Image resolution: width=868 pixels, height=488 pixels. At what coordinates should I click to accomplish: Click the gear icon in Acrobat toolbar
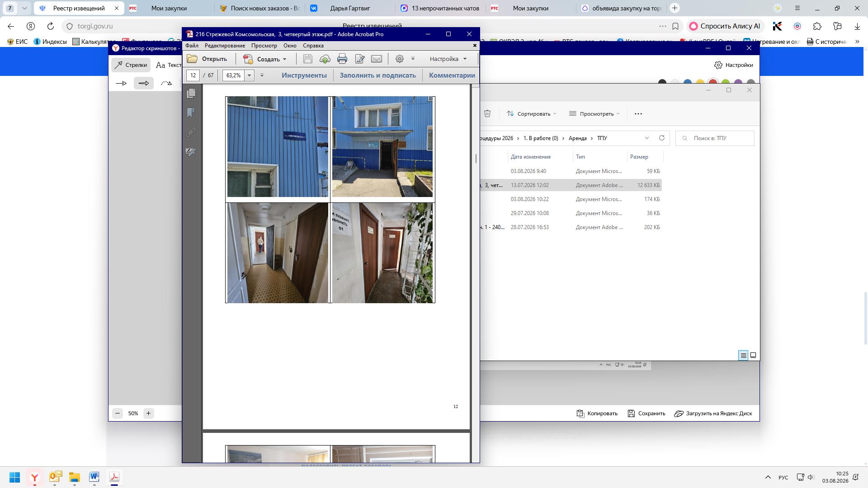coord(400,59)
